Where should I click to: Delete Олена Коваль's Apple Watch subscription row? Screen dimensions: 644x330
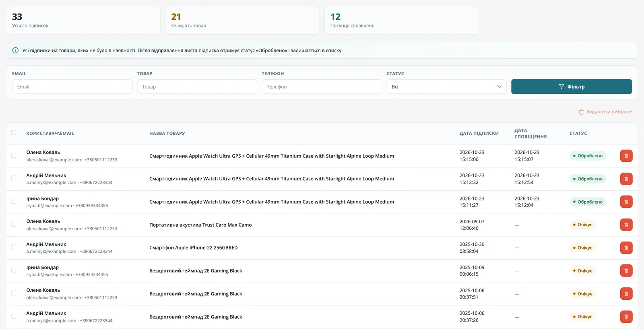tap(626, 156)
